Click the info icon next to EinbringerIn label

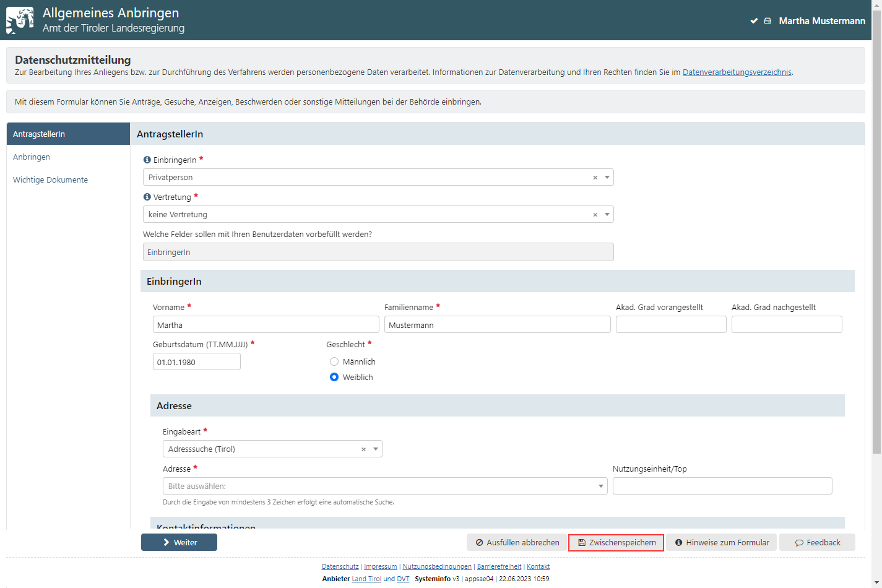click(147, 160)
